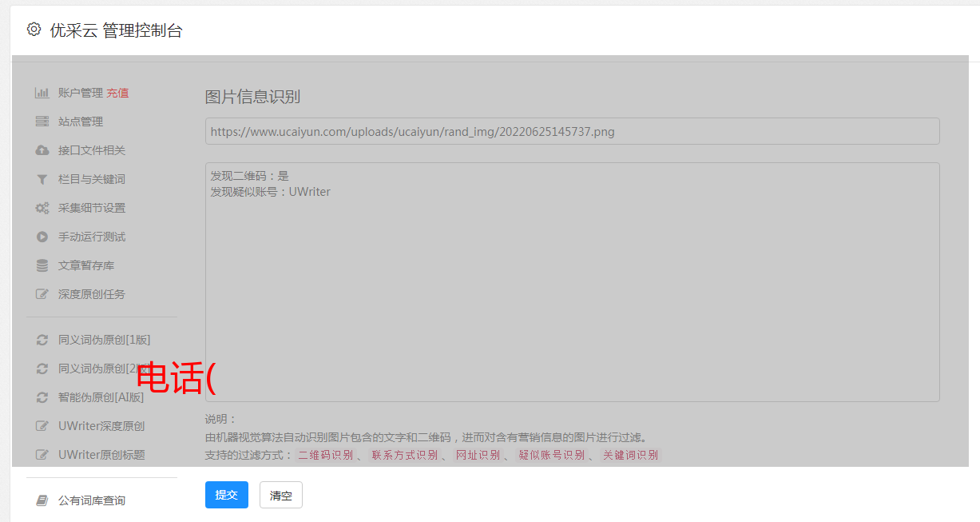
Task: Open 接口文件相关 in sidebar
Action: click(x=92, y=150)
